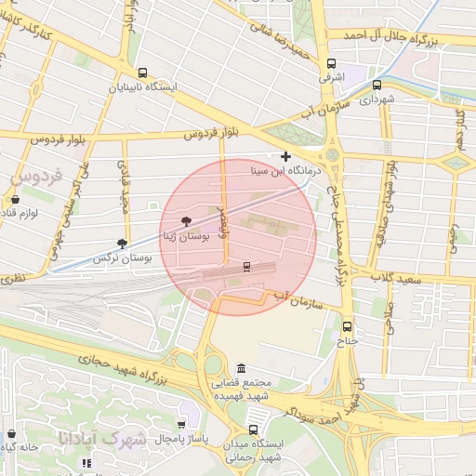
Task: Open the مجتمع قضایی courthouse building icon
Action: (241, 368)
